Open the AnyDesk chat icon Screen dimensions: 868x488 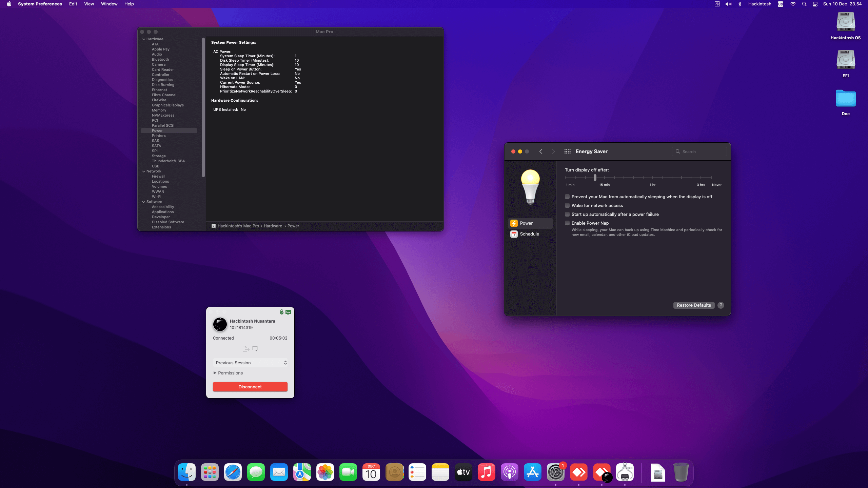(x=255, y=349)
